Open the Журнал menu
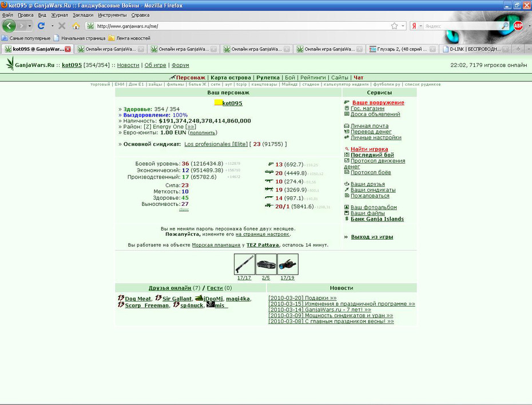532x405 pixels. click(x=59, y=15)
